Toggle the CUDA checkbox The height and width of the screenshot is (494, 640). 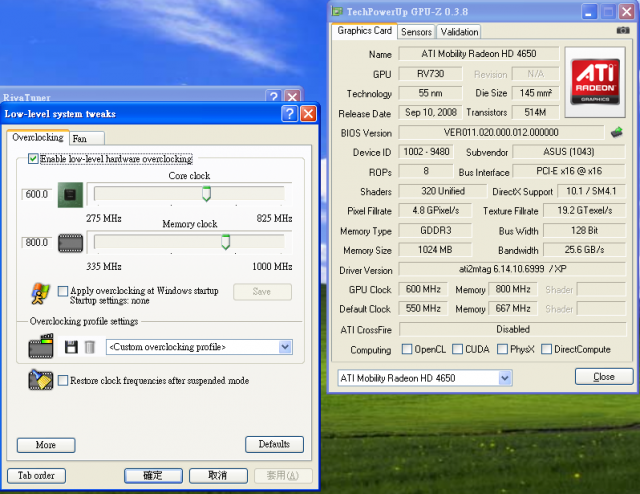[x=458, y=349]
